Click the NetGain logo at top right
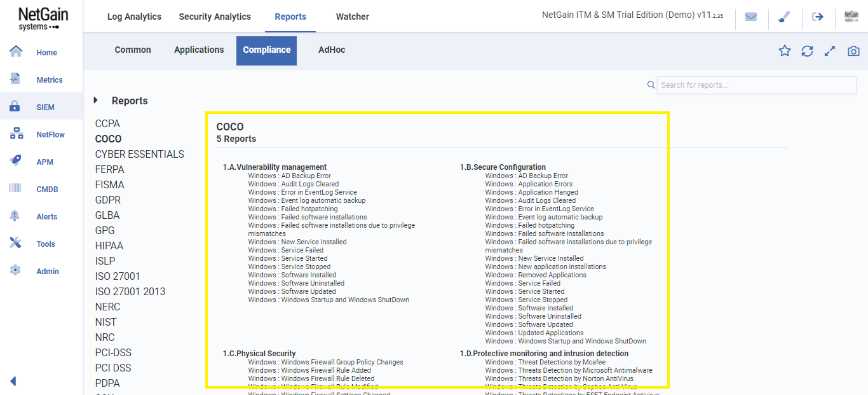 [851, 17]
